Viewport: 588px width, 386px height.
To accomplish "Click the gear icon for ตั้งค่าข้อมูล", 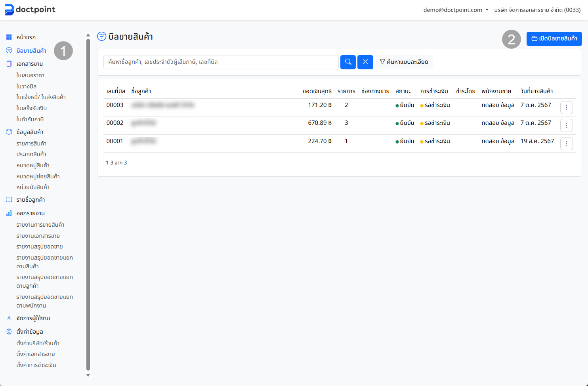I will [x=9, y=332].
